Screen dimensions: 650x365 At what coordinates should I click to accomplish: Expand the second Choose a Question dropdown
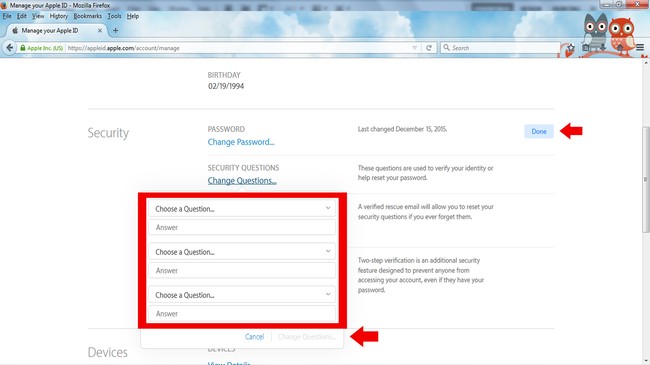(x=242, y=252)
